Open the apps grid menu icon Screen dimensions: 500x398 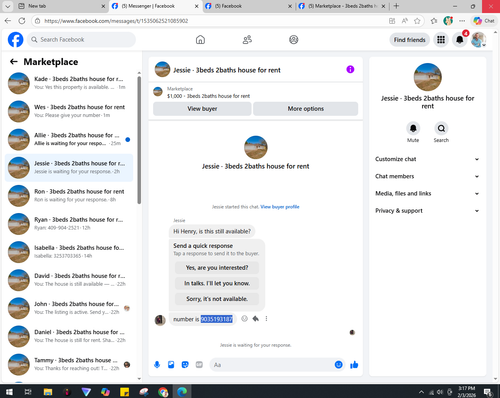(x=441, y=40)
